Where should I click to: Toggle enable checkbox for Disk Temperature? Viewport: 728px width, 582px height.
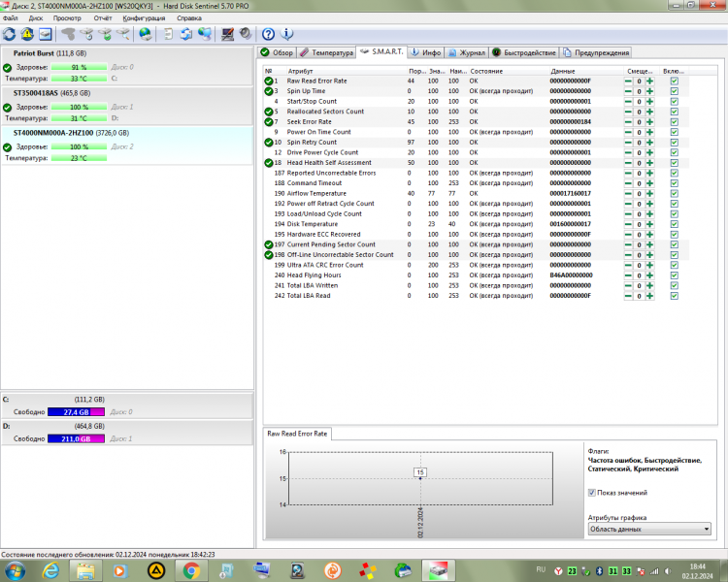pyautogui.click(x=675, y=224)
